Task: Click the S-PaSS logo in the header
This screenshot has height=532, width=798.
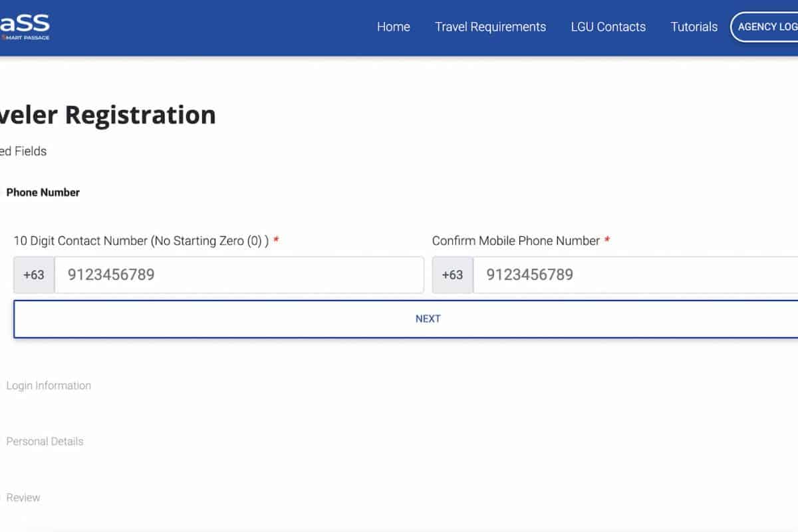Action: [25, 23]
